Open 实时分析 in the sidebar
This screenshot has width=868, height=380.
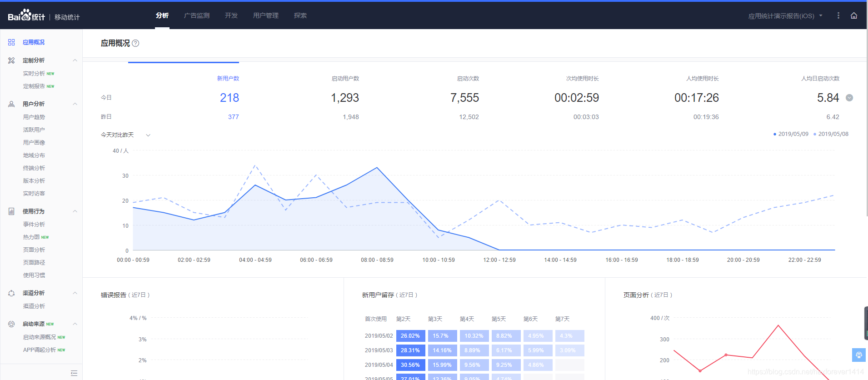tap(34, 74)
